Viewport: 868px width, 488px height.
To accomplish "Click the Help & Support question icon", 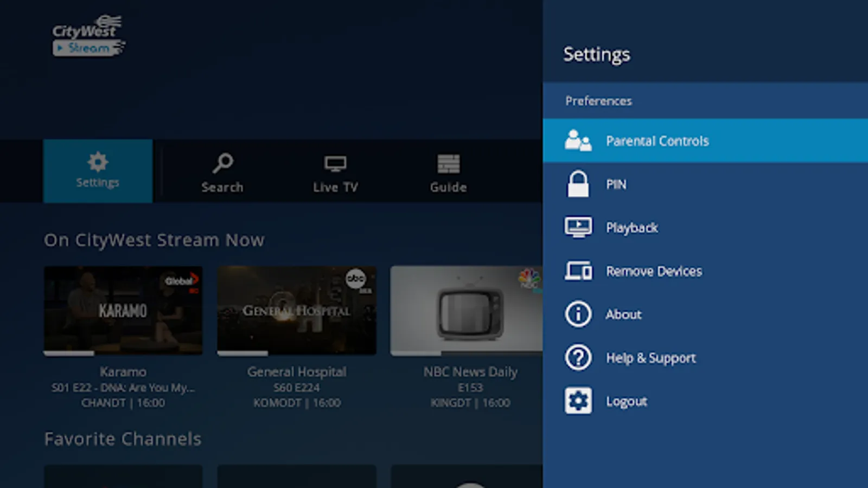I will pos(578,357).
